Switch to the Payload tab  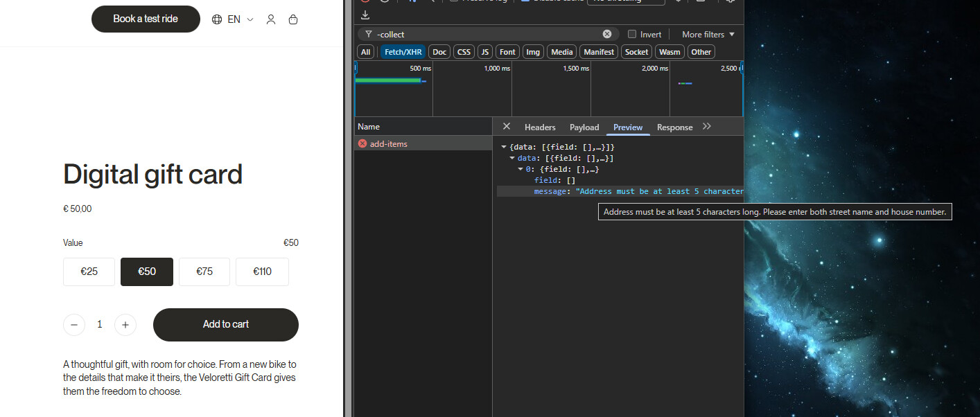(x=584, y=127)
